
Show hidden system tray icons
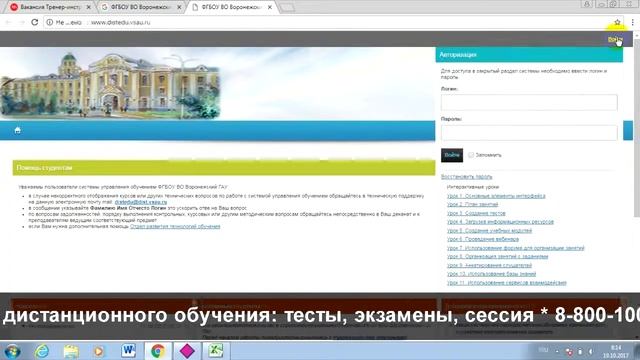(x=557, y=351)
